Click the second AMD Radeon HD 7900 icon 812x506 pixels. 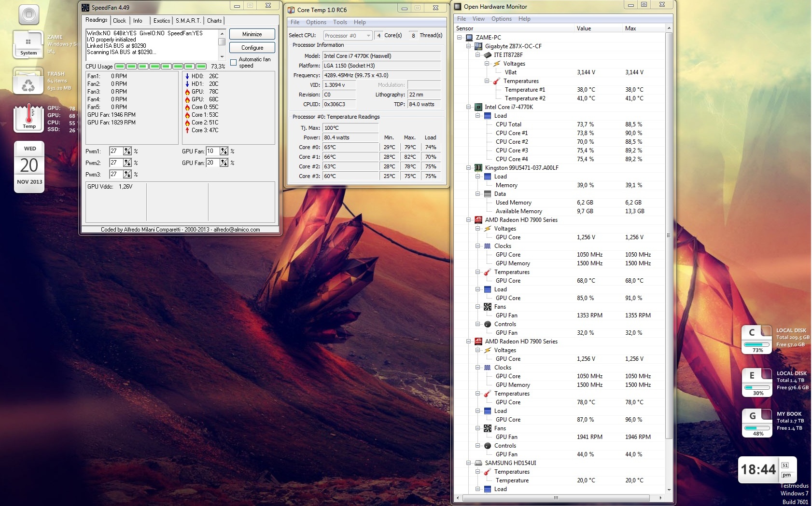pyautogui.click(x=478, y=342)
